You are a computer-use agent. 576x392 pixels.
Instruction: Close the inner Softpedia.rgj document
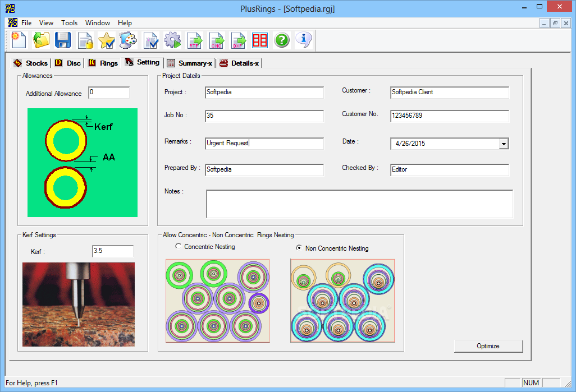(x=566, y=23)
